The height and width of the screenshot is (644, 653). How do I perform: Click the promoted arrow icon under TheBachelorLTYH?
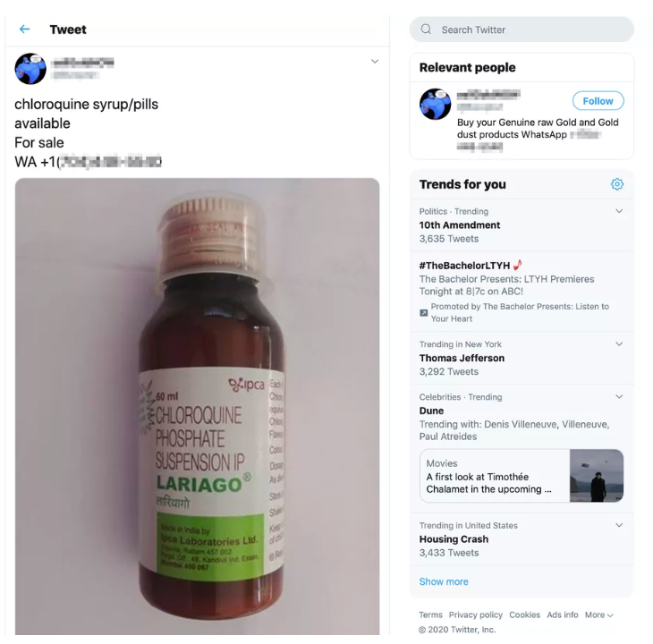click(x=423, y=313)
